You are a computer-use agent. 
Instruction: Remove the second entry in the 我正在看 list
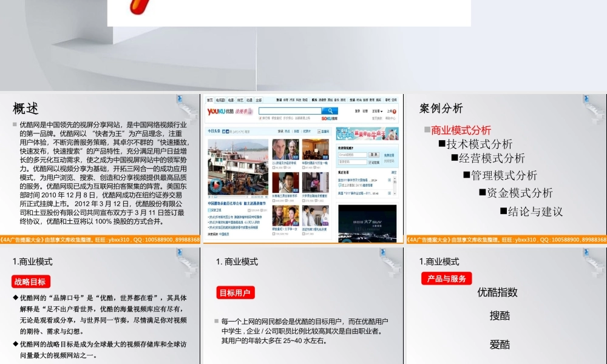(390, 193)
